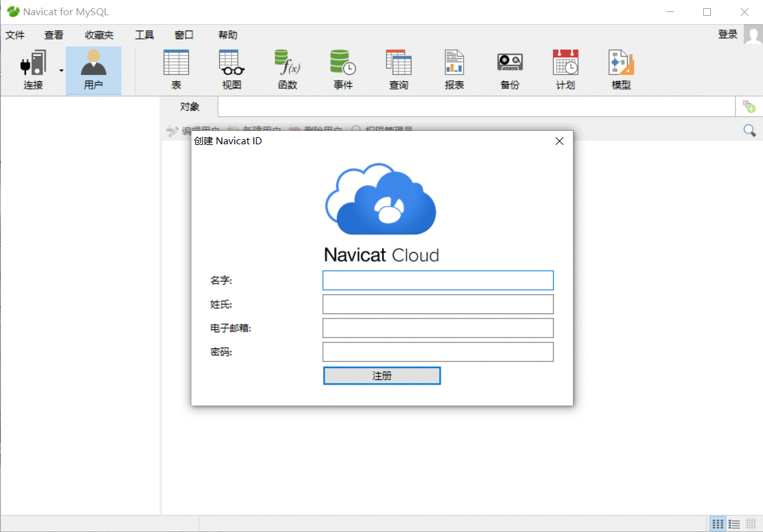Open the Report (报表) toolbar icon

click(454, 71)
